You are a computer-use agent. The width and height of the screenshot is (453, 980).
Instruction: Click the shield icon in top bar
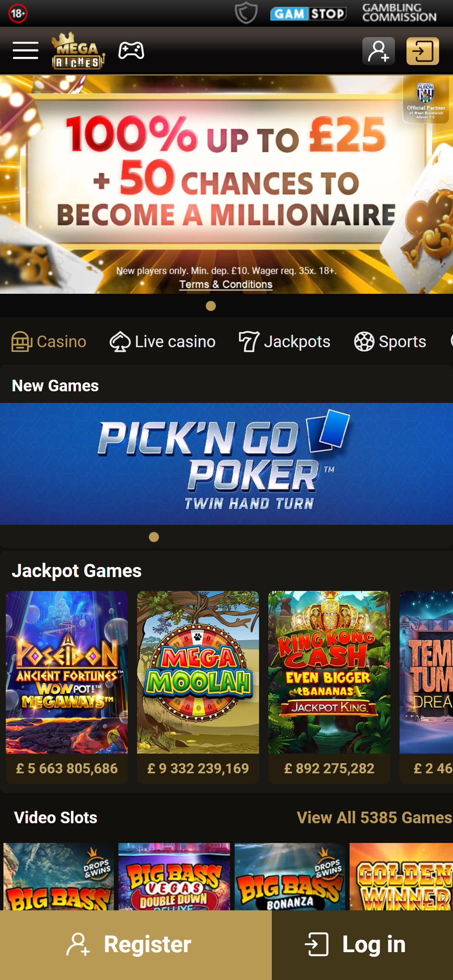246,13
